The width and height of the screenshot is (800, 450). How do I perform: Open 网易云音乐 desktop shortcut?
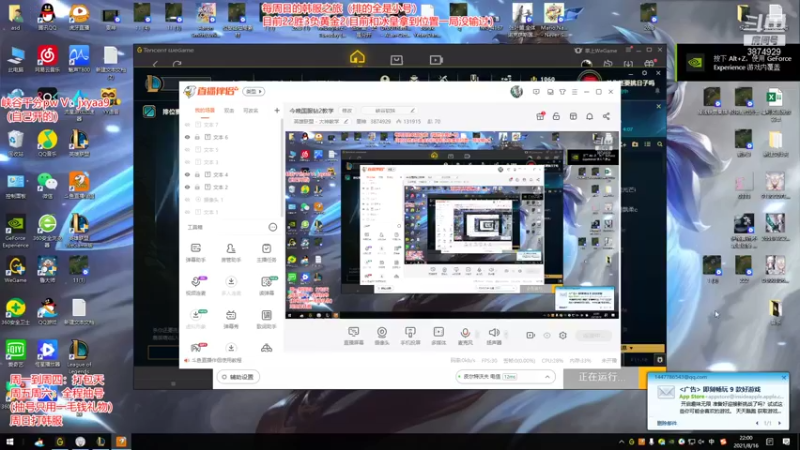[47, 59]
